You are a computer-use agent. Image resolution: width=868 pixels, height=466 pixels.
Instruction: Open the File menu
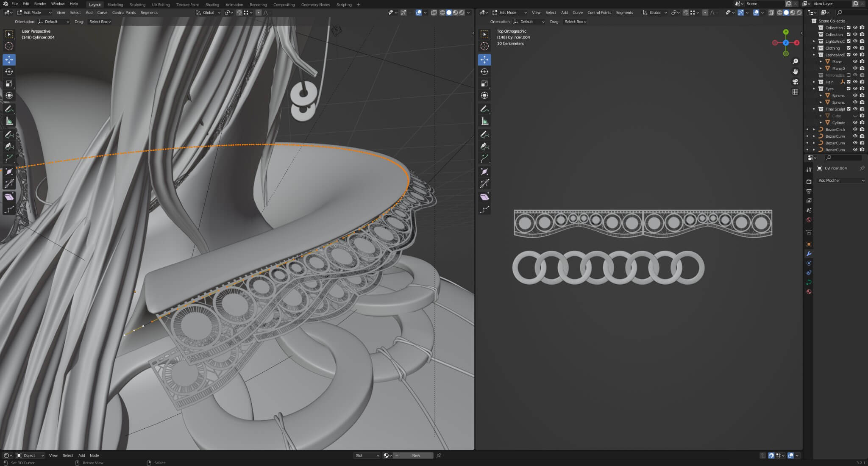(14, 4)
